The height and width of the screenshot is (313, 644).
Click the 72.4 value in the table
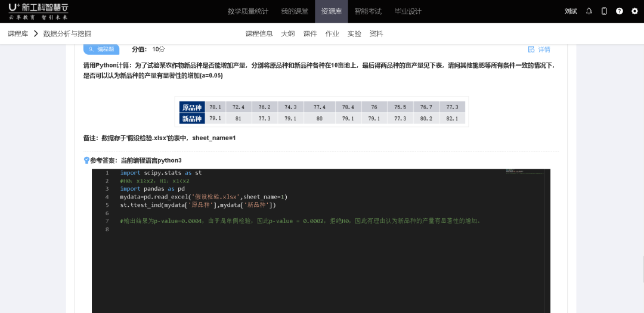238,107
